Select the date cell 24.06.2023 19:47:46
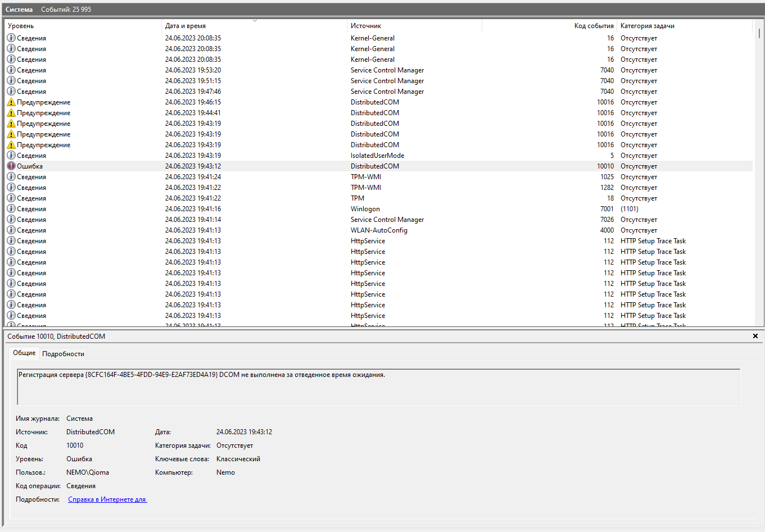 [x=193, y=92]
